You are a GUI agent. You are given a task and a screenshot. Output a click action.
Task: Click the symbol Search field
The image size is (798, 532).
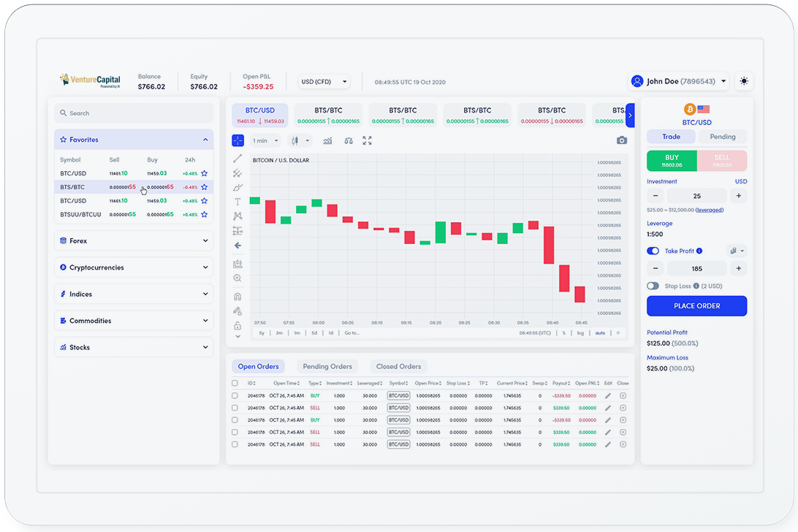pyautogui.click(x=134, y=113)
